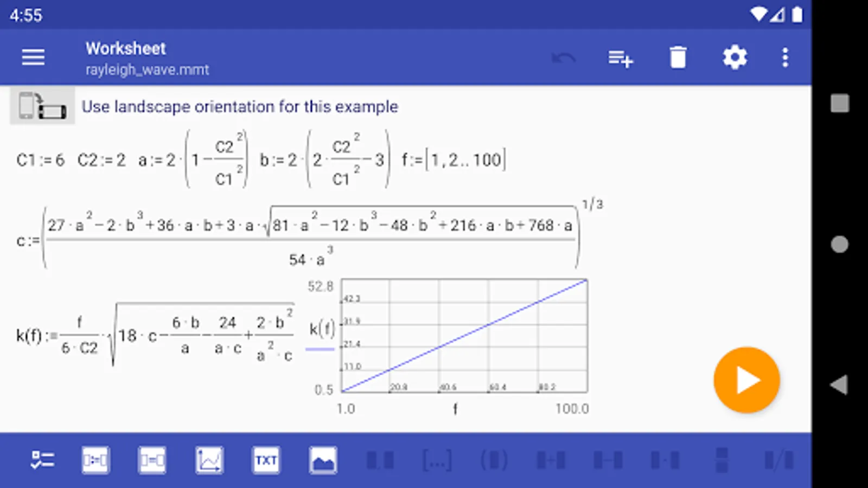
Task: Tap the battery status icon
Action: click(x=797, y=15)
